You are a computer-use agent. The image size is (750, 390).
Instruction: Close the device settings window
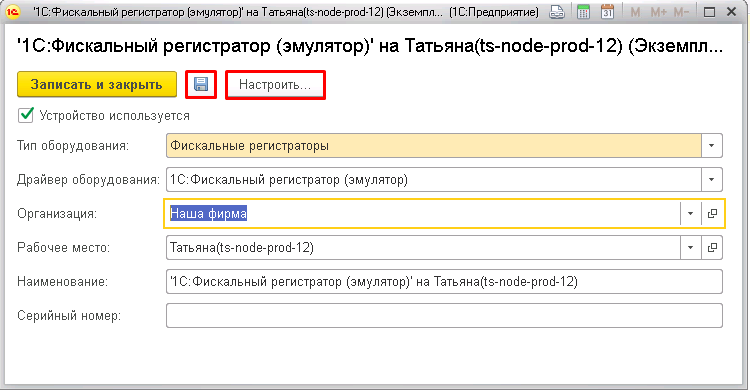click(732, 12)
